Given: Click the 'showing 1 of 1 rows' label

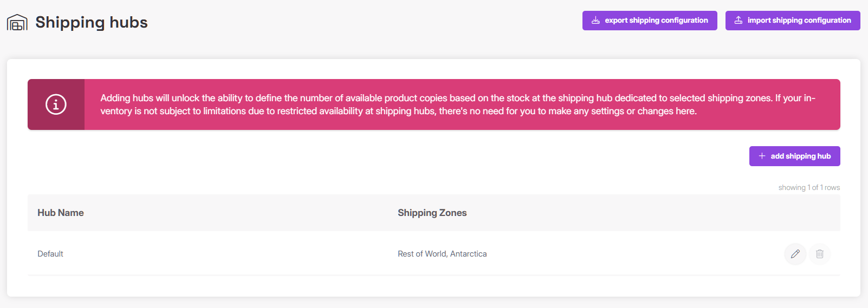Looking at the screenshot, I should (x=809, y=188).
